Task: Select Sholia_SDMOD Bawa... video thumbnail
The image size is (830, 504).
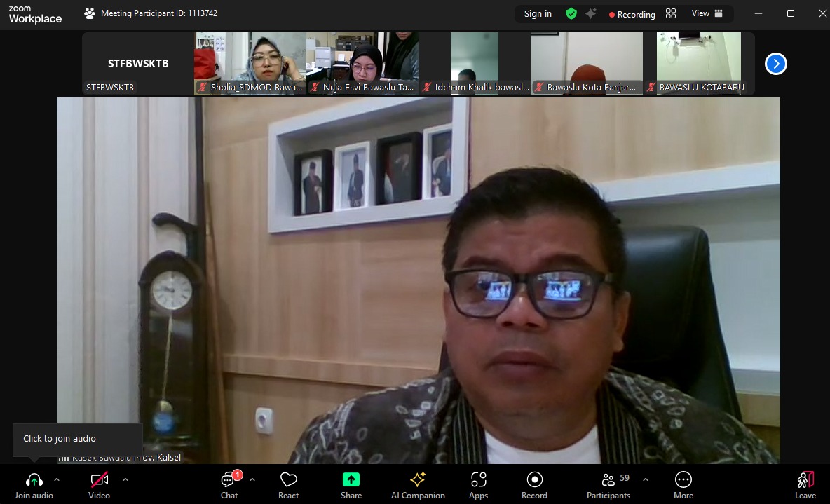Action: click(250, 64)
